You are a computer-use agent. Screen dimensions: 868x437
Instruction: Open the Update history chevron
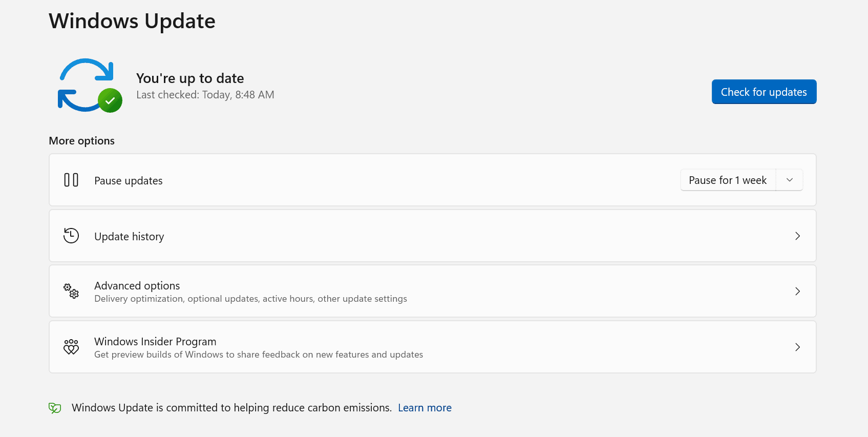coord(797,236)
